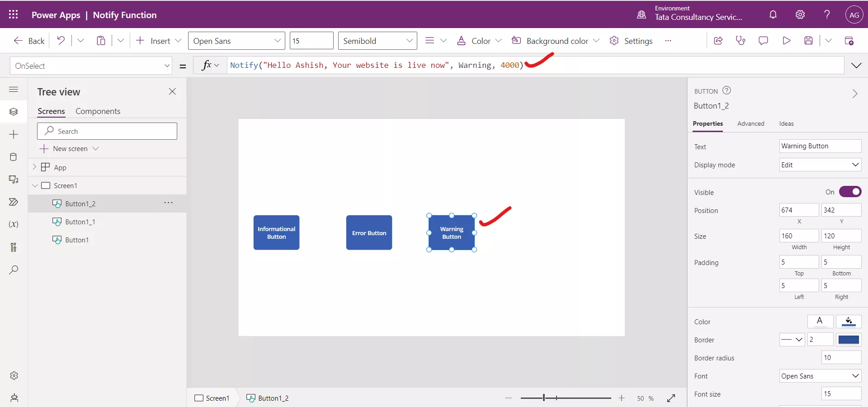The image size is (868, 407).
Task: Expand the App tree node
Action: pyautogui.click(x=34, y=167)
